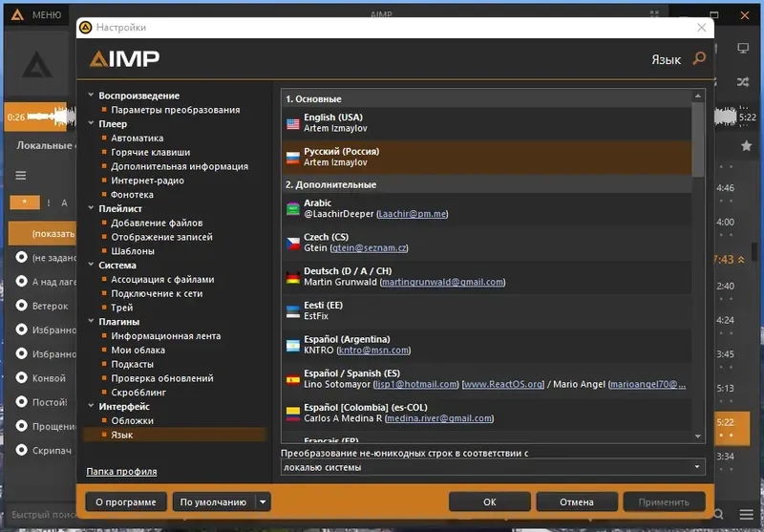Open МЕНЮ in AIMP main window

(47, 15)
